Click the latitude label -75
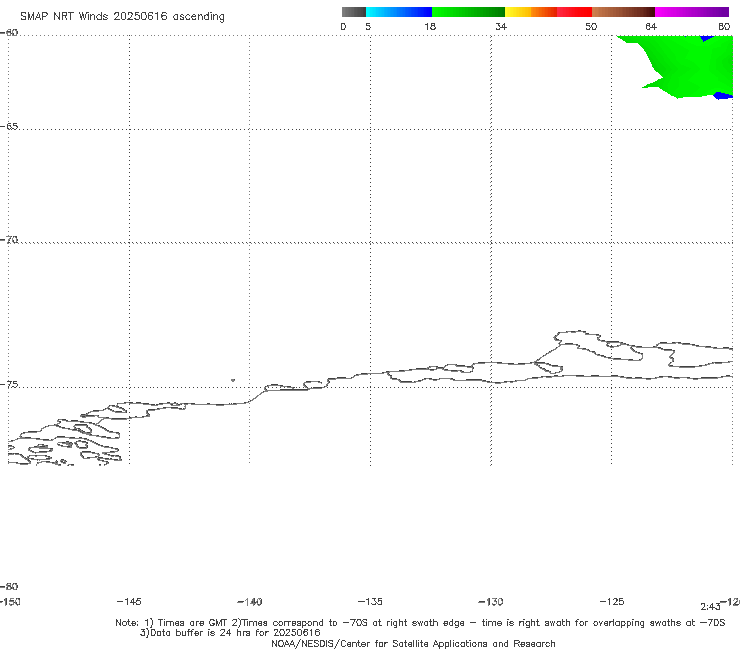Image resolution: width=740 pixels, height=650 pixels. pos(9,385)
